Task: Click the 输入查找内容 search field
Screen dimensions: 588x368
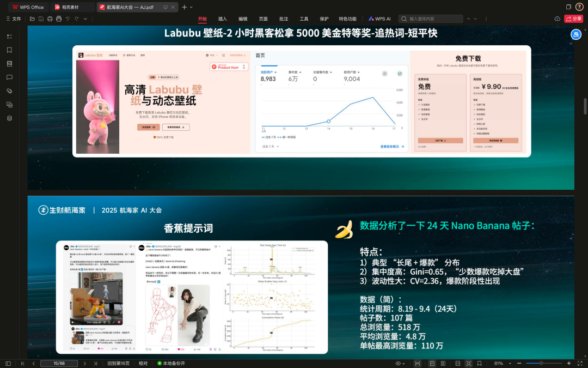Action: [x=431, y=19]
